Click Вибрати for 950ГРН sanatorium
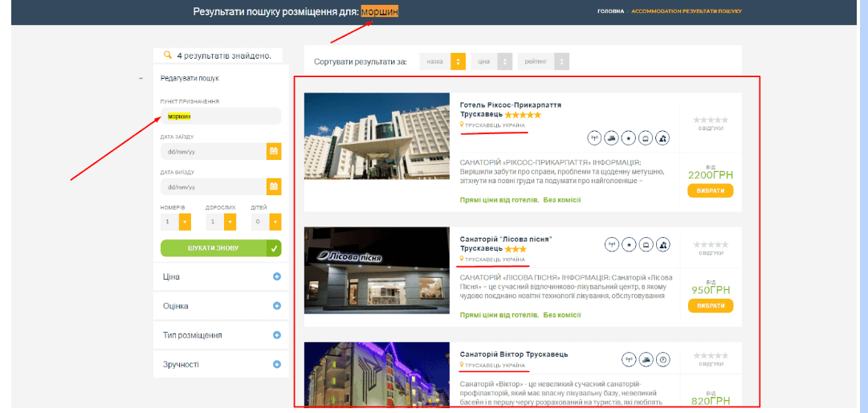The image size is (868, 413). (x=711, y=305)
